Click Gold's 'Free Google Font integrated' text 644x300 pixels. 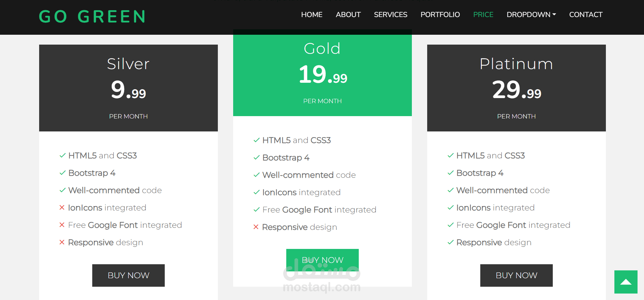(319, 210)
